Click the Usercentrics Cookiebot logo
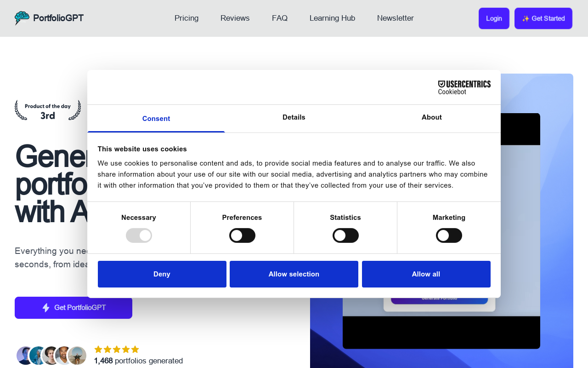 (464, 87)
